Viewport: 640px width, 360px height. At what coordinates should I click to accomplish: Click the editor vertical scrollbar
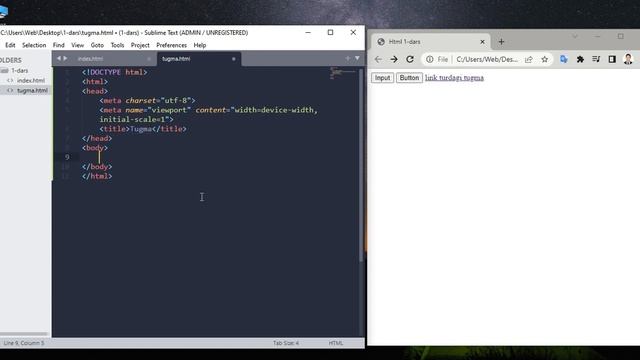coord(361,165)
